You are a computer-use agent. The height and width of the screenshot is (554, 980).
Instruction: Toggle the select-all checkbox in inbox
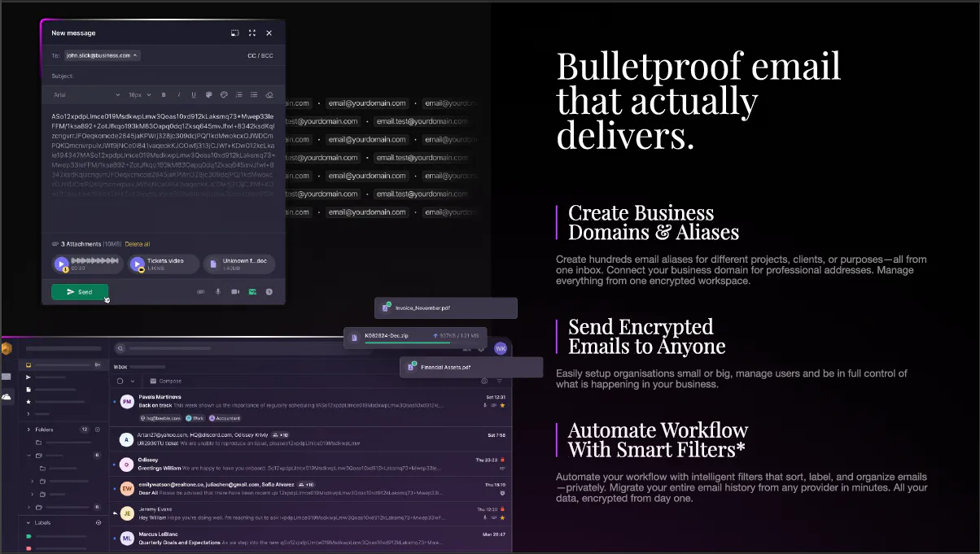(120, 381)
